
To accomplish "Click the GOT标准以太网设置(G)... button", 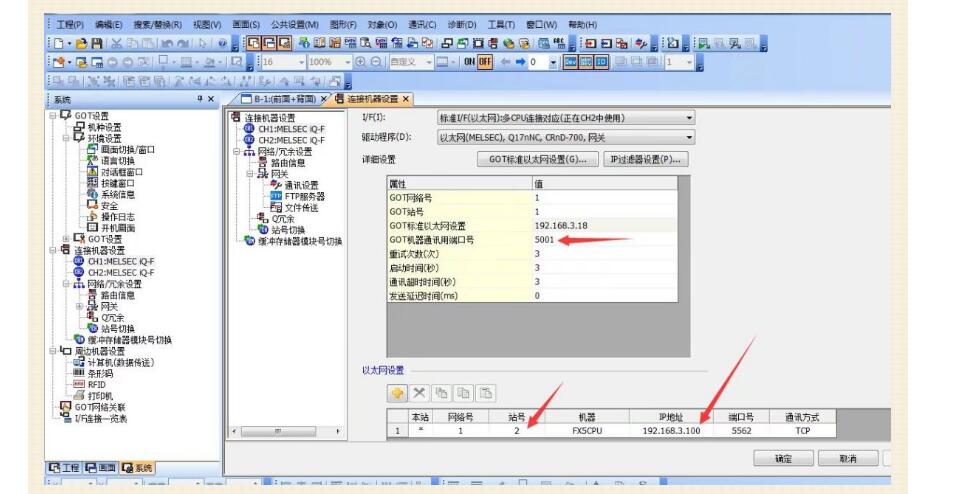I will point(539,159).
